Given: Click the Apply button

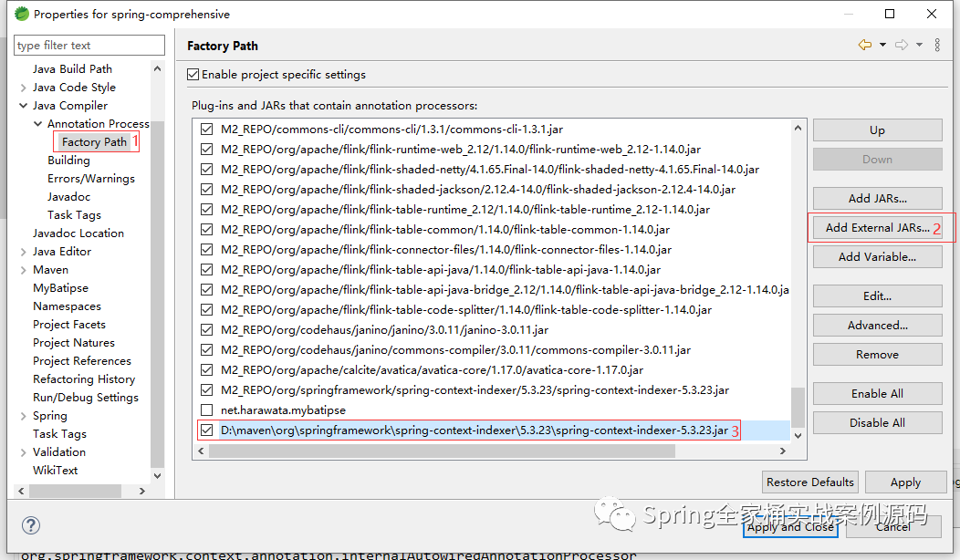Looking at the screenshot, I should [905, 482].
